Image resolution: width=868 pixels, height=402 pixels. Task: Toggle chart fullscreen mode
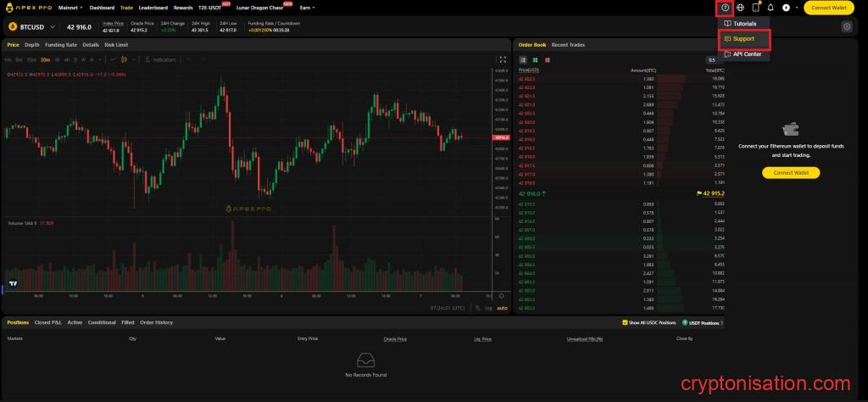click(502, 59)
